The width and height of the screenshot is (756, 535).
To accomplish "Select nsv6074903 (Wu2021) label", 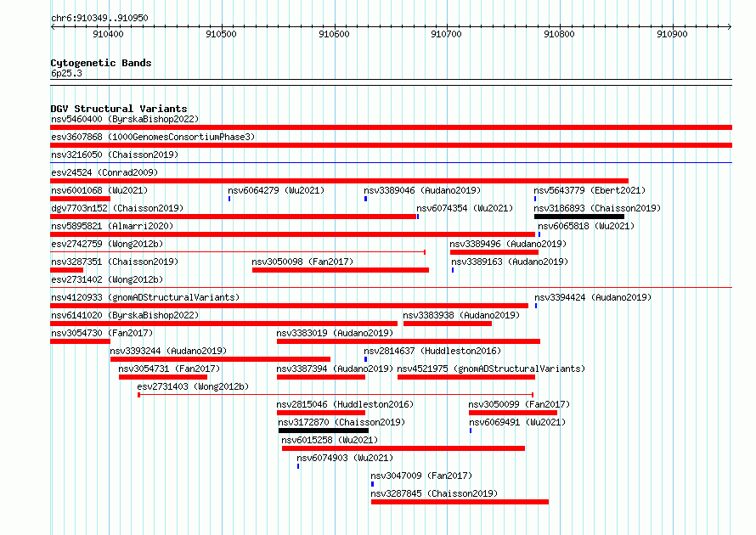I will 345,458.
